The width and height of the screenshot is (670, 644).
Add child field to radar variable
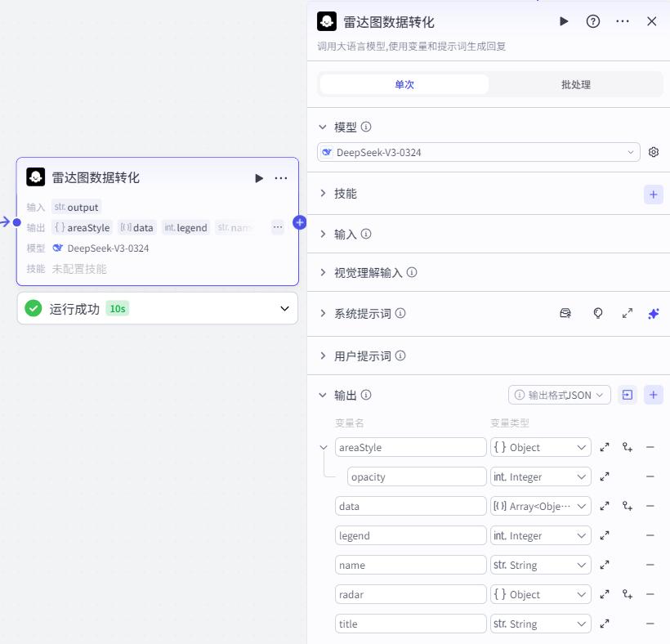pos(627,594)
